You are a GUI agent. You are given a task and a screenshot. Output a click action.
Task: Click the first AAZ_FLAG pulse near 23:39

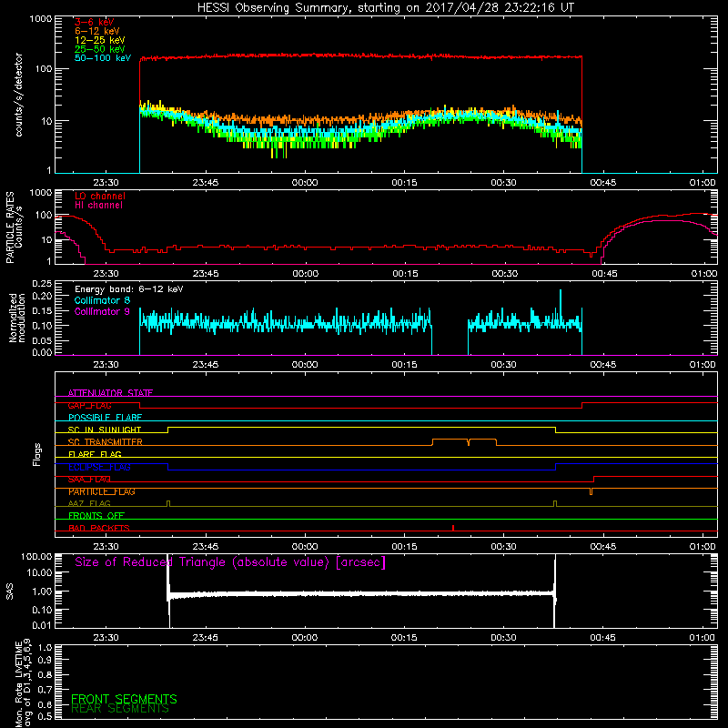coord(168,504)
